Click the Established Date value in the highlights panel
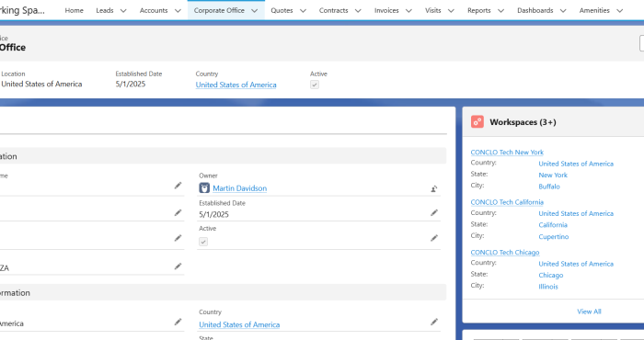Screen dimensions: 644x340 click(131, 84)
